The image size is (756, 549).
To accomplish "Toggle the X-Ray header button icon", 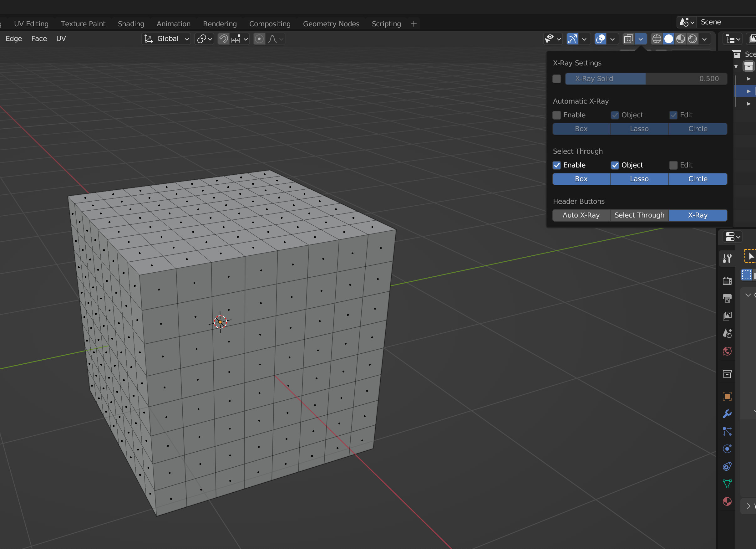I will (628, 39).
